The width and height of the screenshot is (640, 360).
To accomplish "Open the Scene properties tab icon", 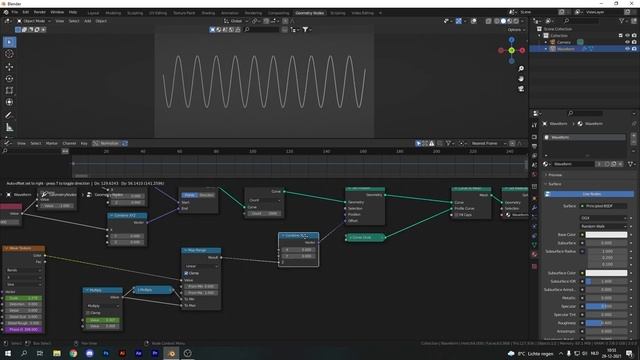I will point(534,165).
